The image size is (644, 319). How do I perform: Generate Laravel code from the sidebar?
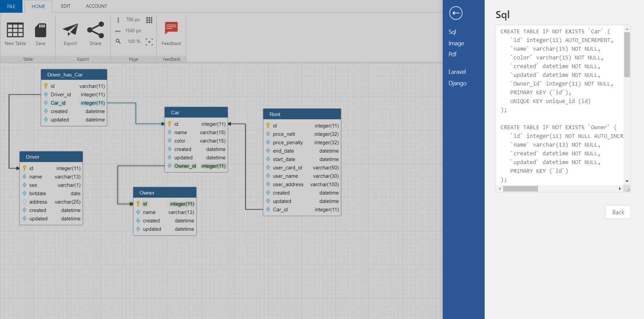click(457, 71)
